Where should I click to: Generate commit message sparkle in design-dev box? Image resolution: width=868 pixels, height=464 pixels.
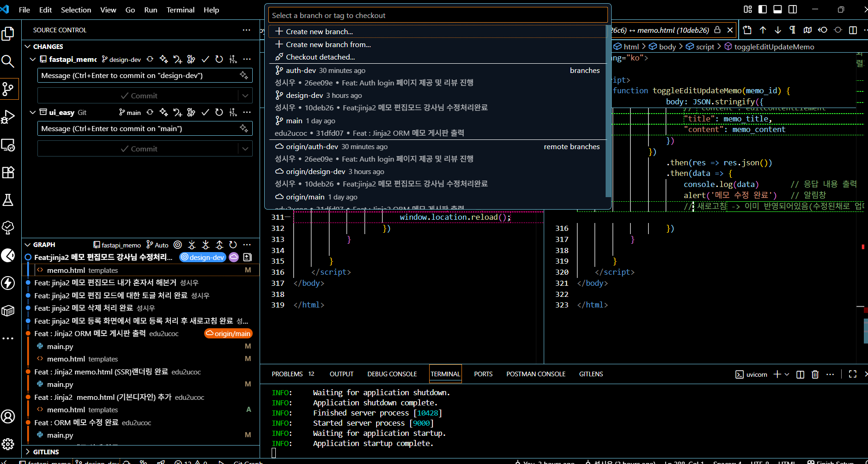tap(244, 75)
